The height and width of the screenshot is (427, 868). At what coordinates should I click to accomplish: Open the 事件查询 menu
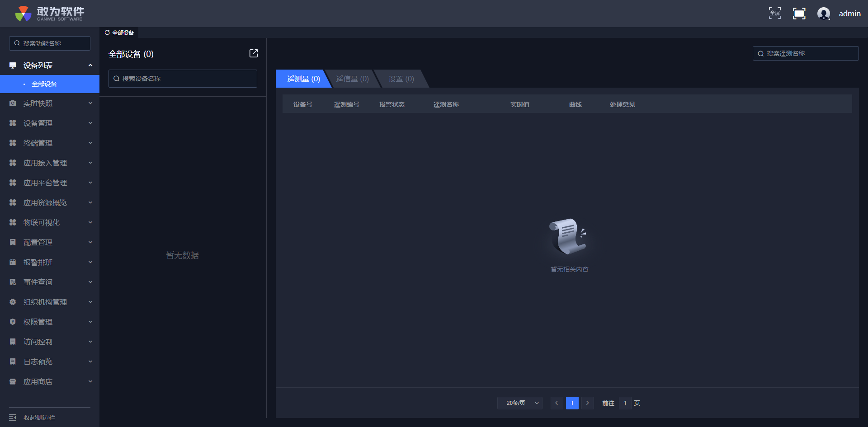click(x=50, y=282)
